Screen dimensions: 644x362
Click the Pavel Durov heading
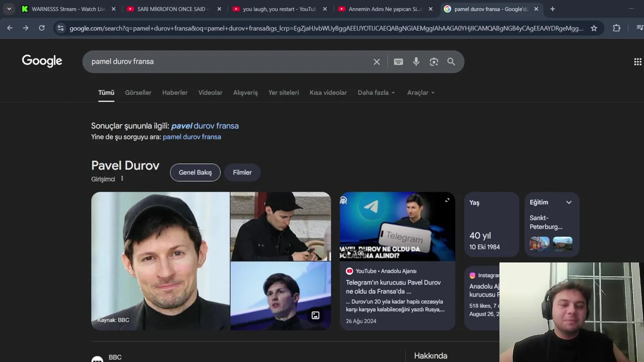point(125,165)
